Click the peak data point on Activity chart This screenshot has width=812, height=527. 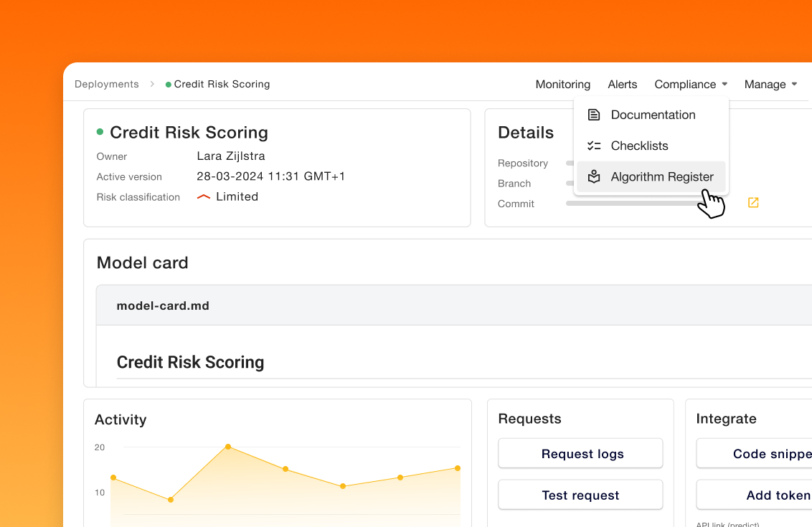[x=228, y=446]
